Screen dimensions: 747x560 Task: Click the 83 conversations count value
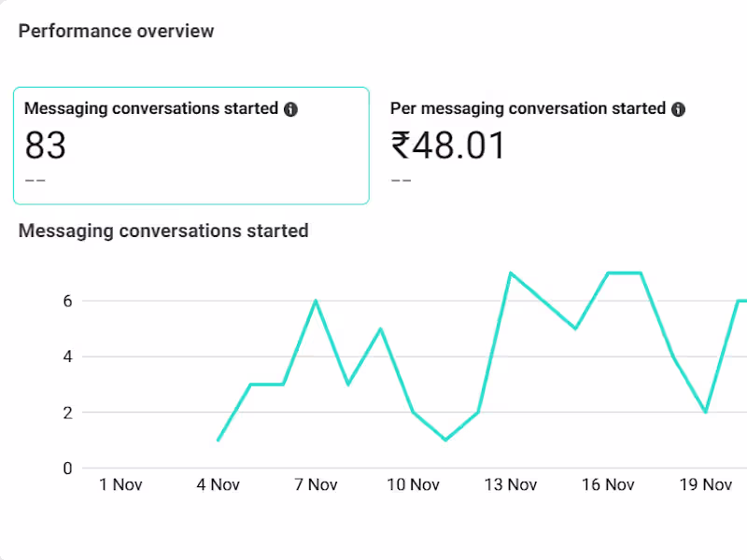[46, 147]
